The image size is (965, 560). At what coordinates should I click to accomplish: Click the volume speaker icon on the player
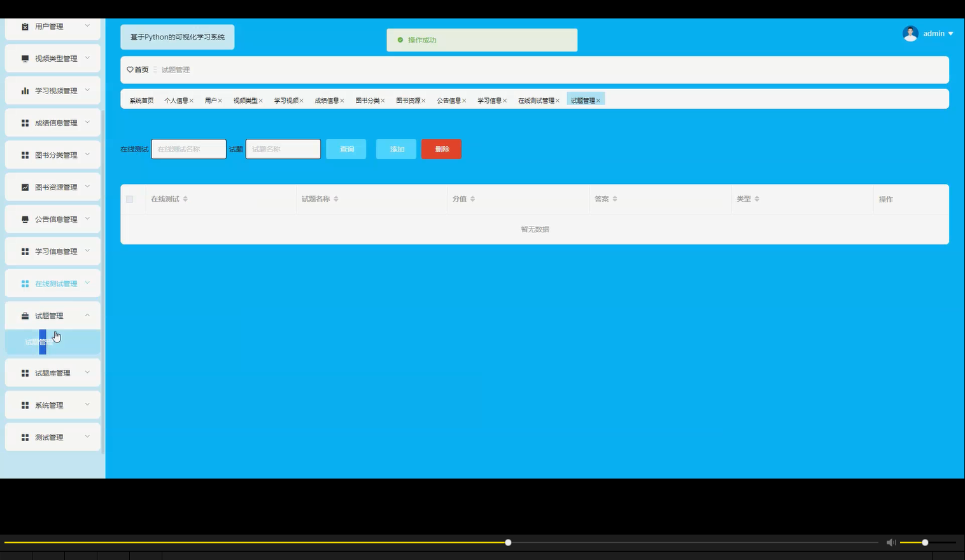click(x=891, y=542)
